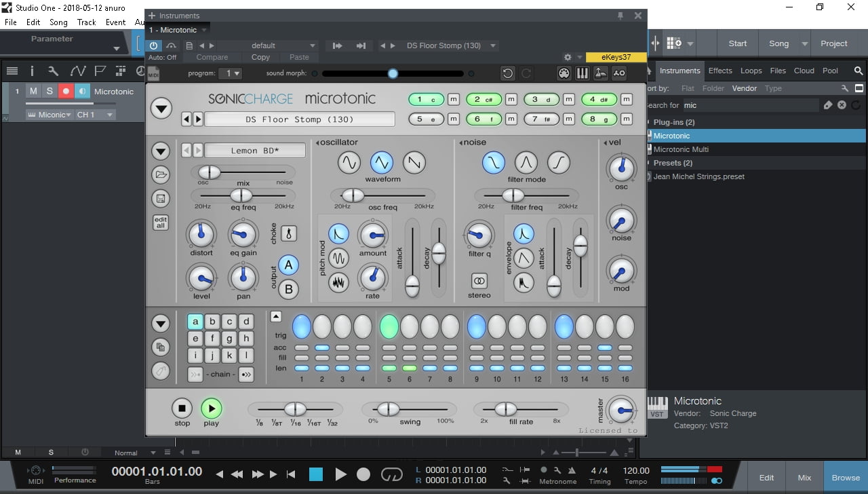This screenshot has height=494, width=868.
Task: Click the wrench icon in track toolbar
Action: (53, 71)
